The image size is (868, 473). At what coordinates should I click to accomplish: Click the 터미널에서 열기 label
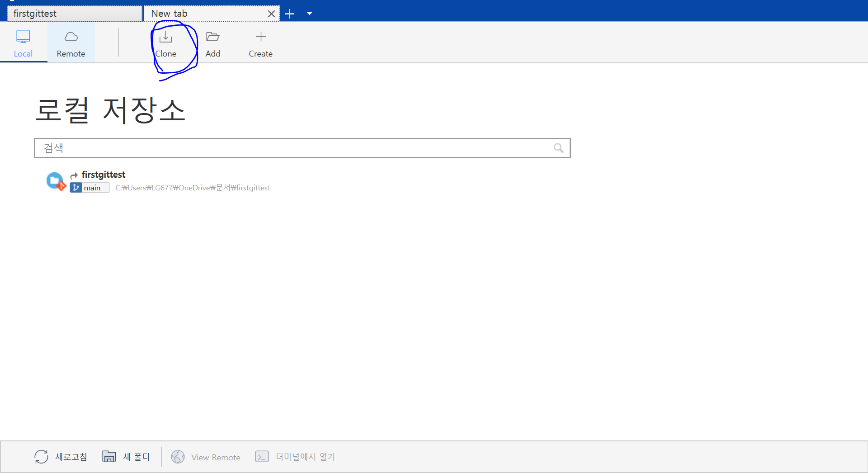pos(306,457)
